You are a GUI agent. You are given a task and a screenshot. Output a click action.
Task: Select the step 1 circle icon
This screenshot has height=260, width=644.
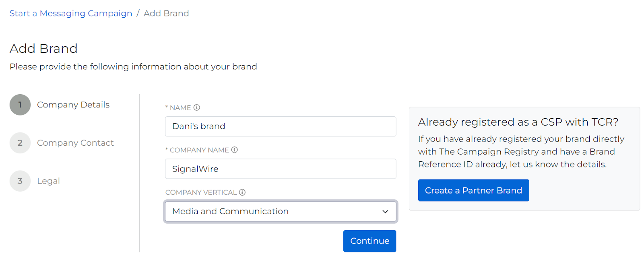tap(20, 105)
